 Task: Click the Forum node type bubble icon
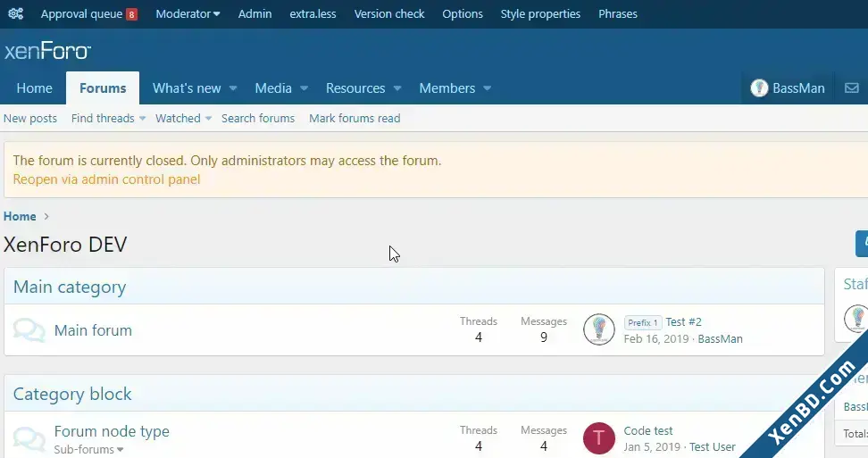(29, 438)
